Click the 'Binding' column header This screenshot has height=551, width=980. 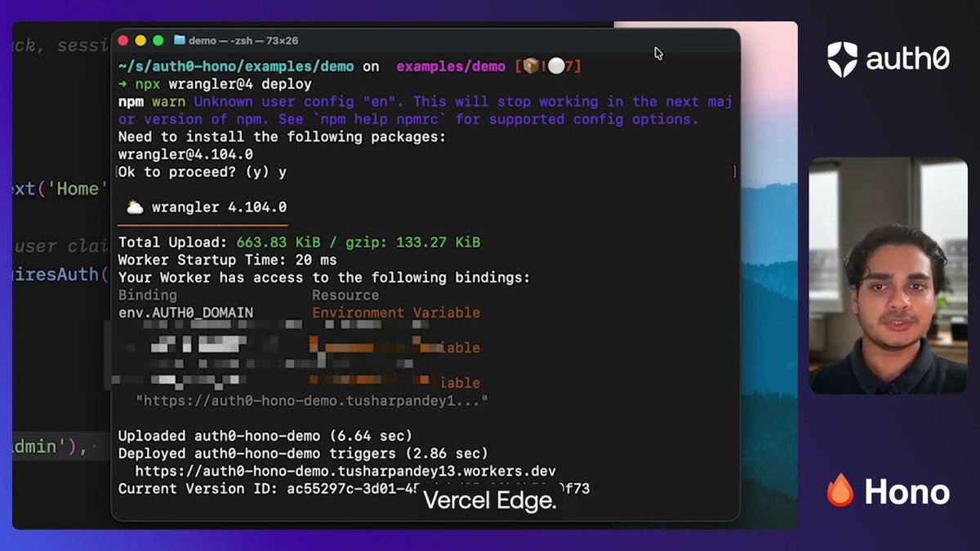pyautogui.click(x=148, y=295)
